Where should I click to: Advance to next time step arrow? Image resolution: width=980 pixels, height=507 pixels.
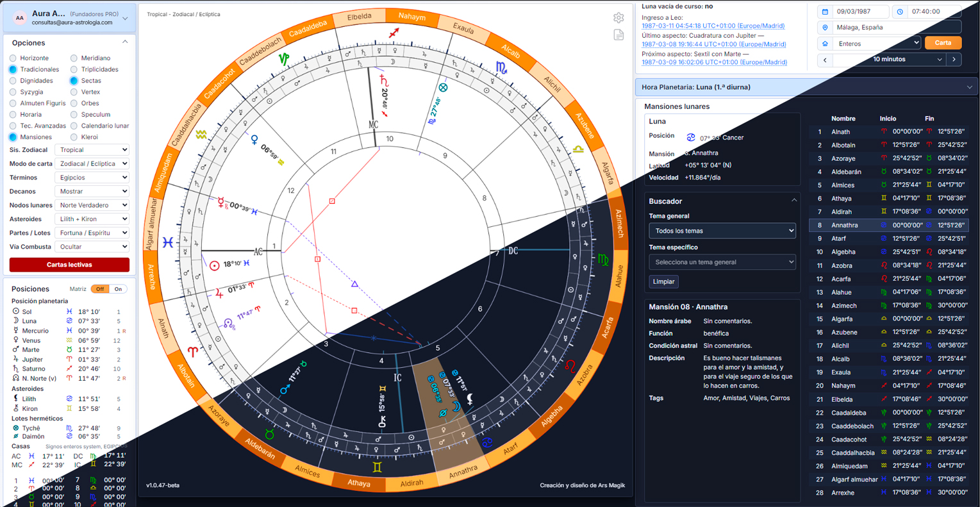tap(954, 60)
